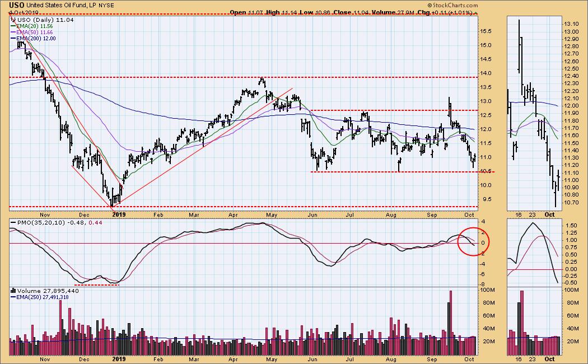Viewport: 588px width, 364px height.
Task: Click the Apr label under the volume panel
Action: click(x=234, y=359)
